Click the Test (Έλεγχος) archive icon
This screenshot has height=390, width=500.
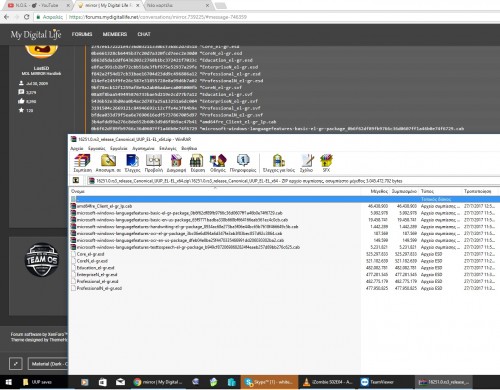click(x=132, y=163)
